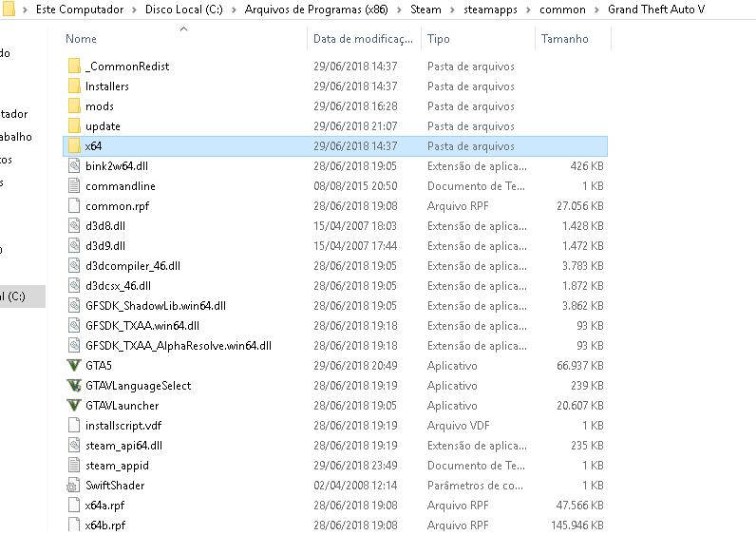The width and height of the screenshot is (756, 535).
Task: Expand chevron after Arquivos de Programas (x86)
Action: [x=399, y=10]
